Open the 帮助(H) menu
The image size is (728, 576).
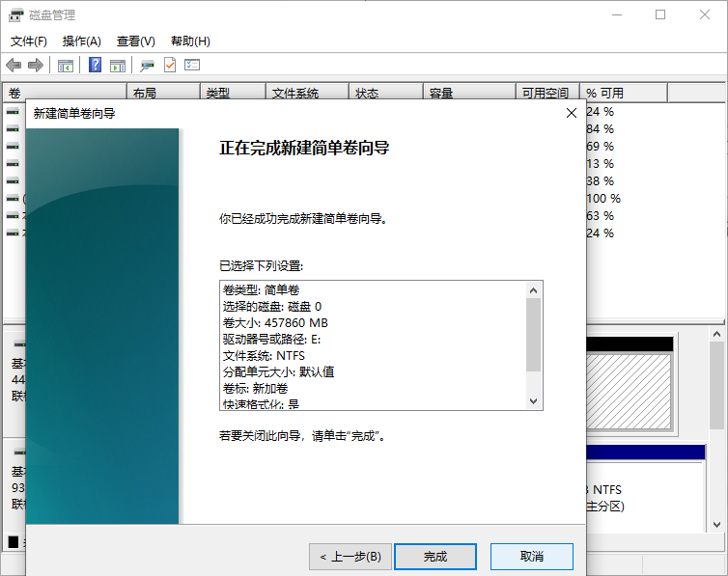[x=190, y=41]
